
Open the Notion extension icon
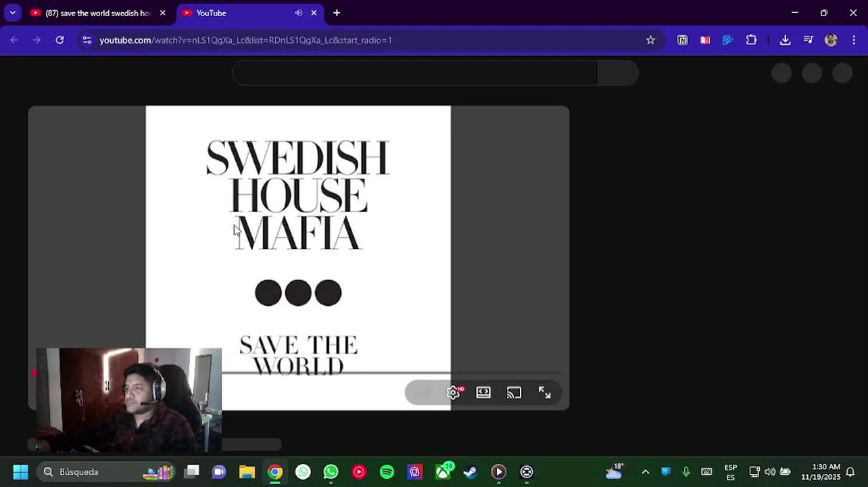click(683, 41)
